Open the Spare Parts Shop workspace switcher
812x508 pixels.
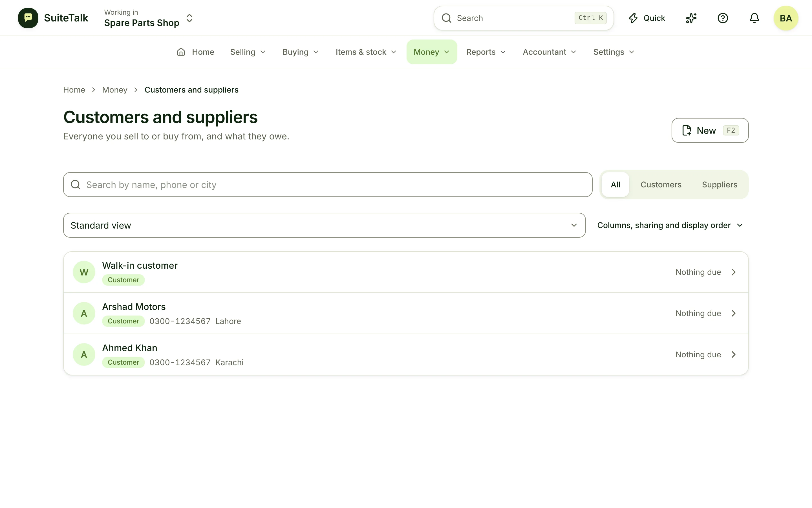click(x=149, y=18)
